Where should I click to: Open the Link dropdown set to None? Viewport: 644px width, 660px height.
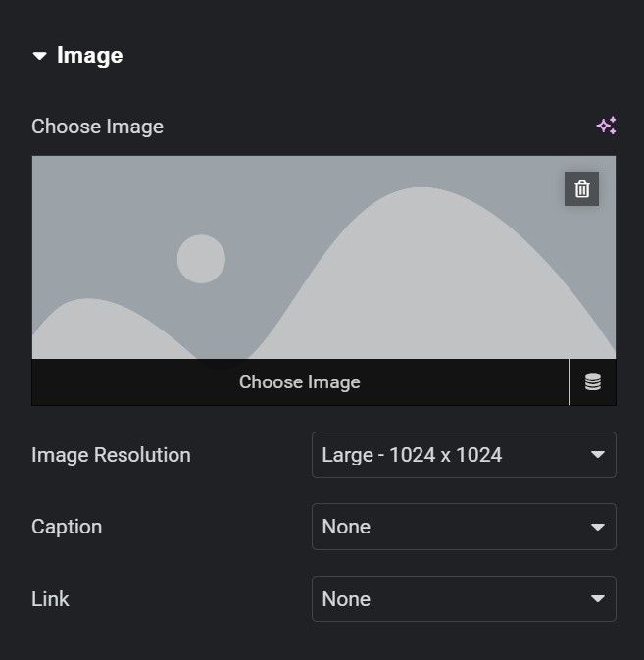[464, 598]
